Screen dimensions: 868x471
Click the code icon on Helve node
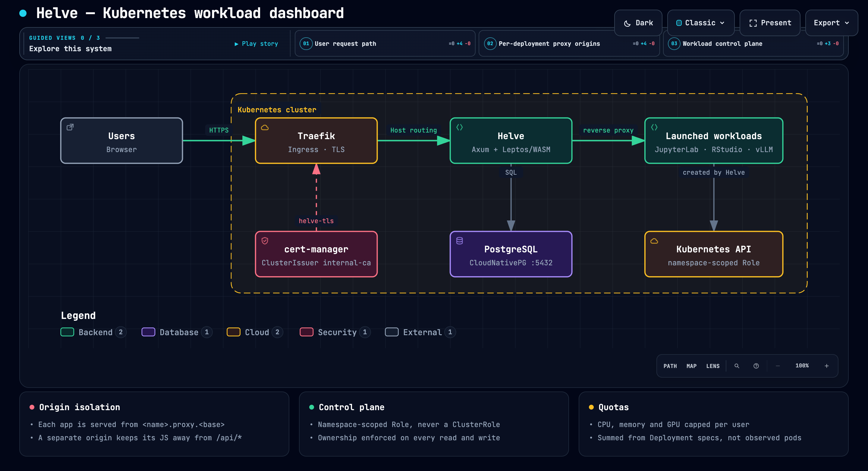(x=460, y=127)
